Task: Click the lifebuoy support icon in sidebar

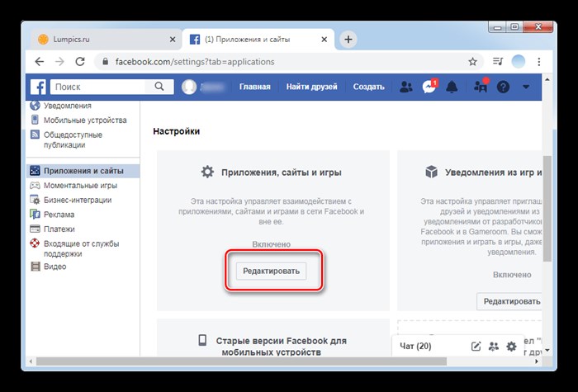Action: 35,243
